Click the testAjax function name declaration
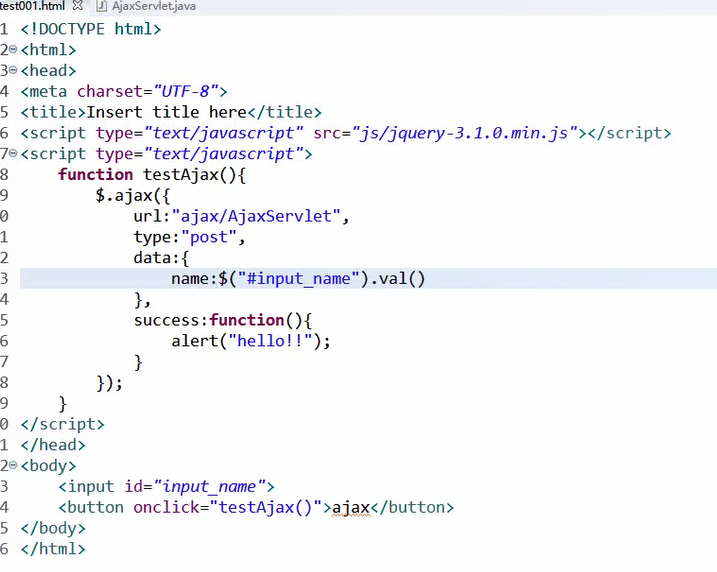 tap(181, 175)
